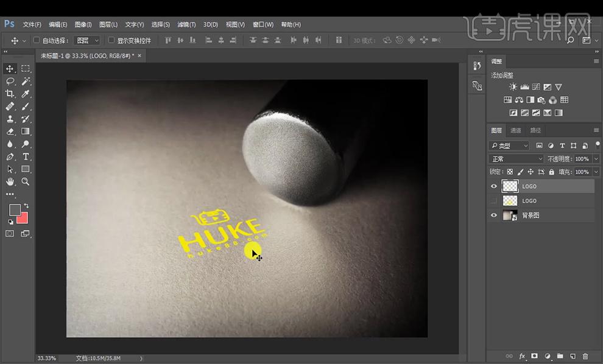
Task: Open Move tool preset picker arrow
Action: [x=24, y=41]
